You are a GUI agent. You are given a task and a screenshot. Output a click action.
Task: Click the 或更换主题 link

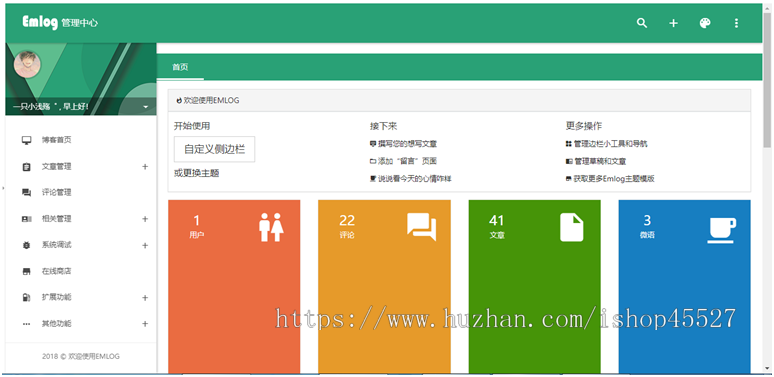click(196, 173)
